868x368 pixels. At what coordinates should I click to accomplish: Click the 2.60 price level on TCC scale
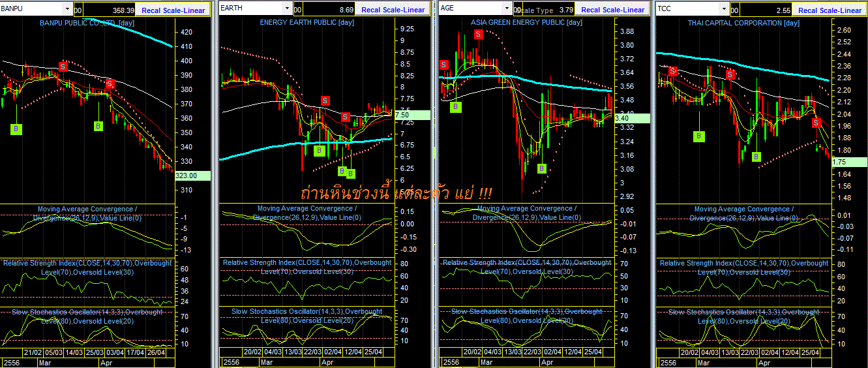(x=844, y=30)
